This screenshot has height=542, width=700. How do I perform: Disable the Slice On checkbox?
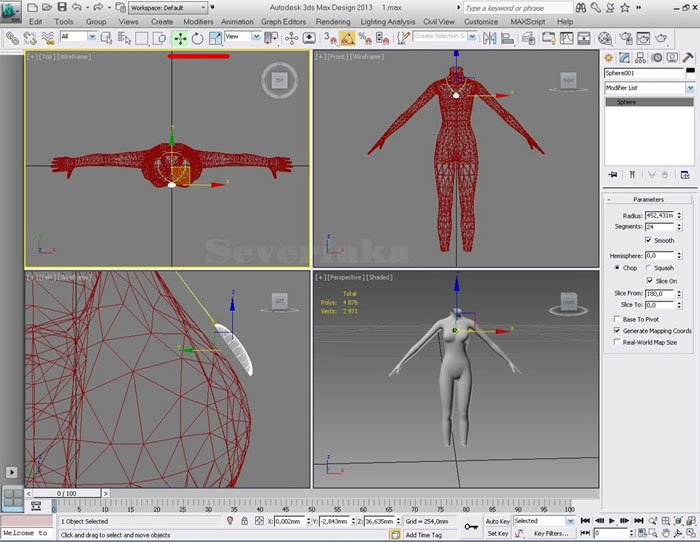point(649,281)
